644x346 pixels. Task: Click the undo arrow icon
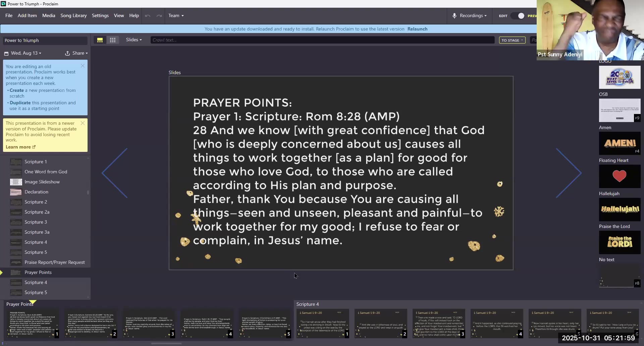pyautogui.click(x=148, y=16)
